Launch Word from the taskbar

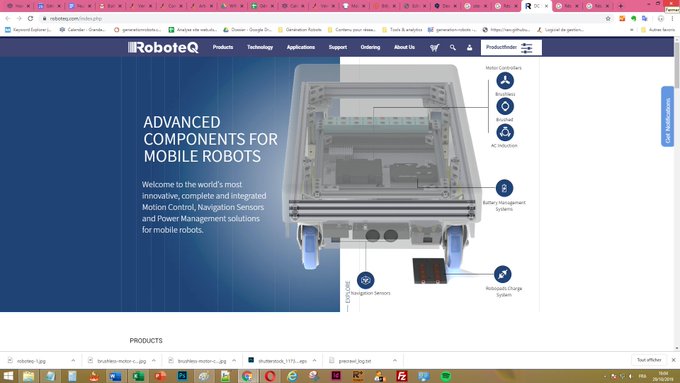(115, 376)
